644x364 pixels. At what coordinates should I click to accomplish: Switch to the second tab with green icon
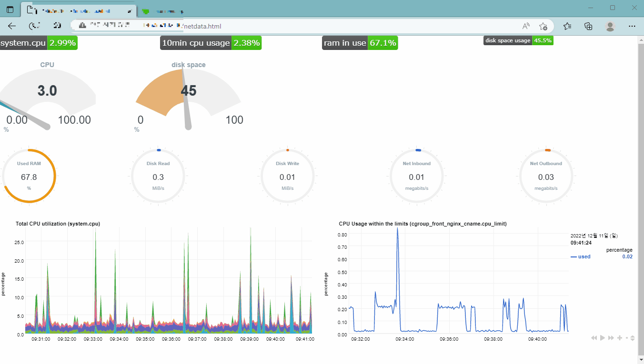162,10
